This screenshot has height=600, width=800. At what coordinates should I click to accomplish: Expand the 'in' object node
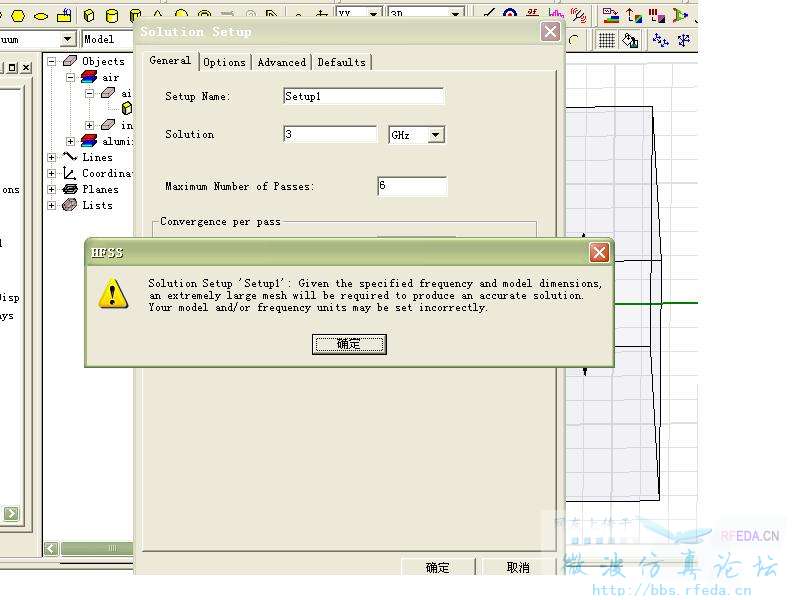pos(89,125)
